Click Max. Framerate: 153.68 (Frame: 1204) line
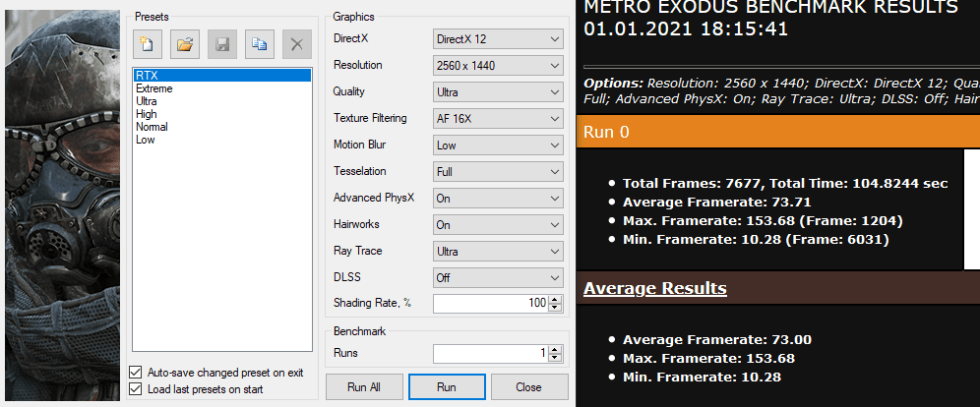This screenshot has height=407, width=980. click(763, 221)
